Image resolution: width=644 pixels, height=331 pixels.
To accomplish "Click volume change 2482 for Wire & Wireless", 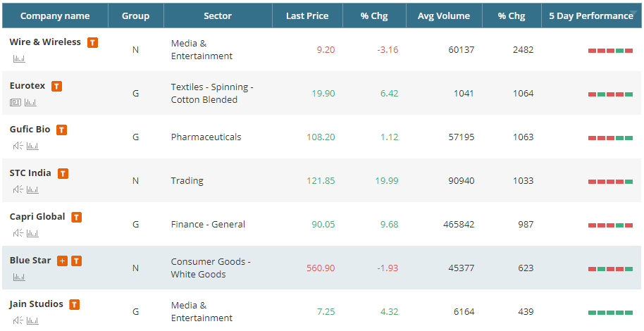I will click(x=524, y=50).
